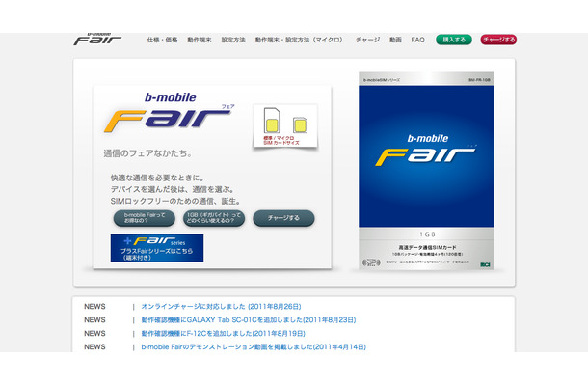This screenshot has width=588, height=386.
Task: Open news: オンラインチャージに対応しました
Action: tap(222, 307)
